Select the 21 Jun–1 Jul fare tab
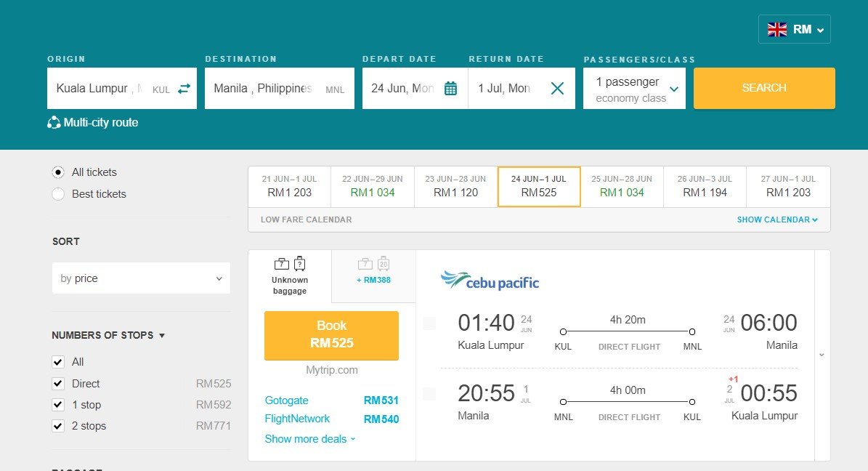This screenshot has height=471, width=868. (290, 187)
